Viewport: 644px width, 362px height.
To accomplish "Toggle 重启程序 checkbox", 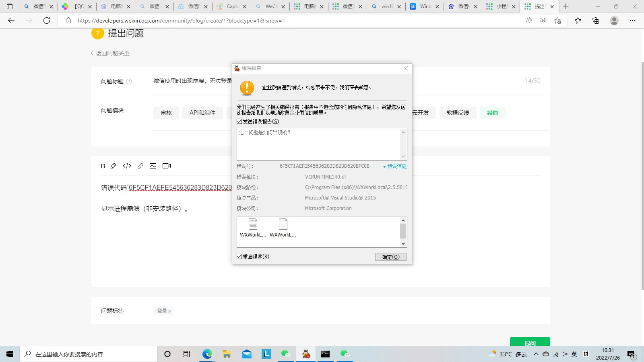I will coord(239,257).
